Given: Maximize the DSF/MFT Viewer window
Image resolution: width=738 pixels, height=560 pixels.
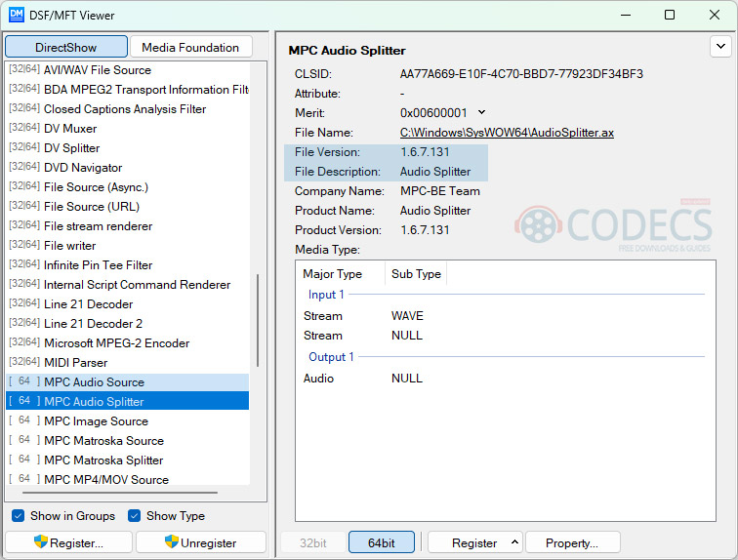Looking at the screenshot, I should (670, 15).
